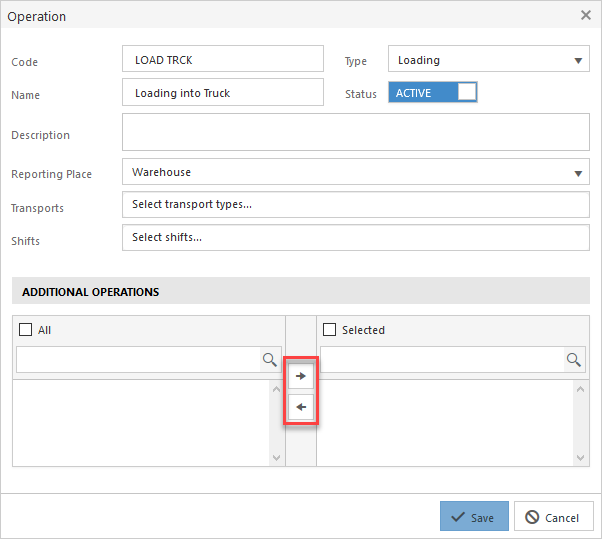Click down arrow of Selected list scrollbar
Screen dimensions: 602x539
580,458
